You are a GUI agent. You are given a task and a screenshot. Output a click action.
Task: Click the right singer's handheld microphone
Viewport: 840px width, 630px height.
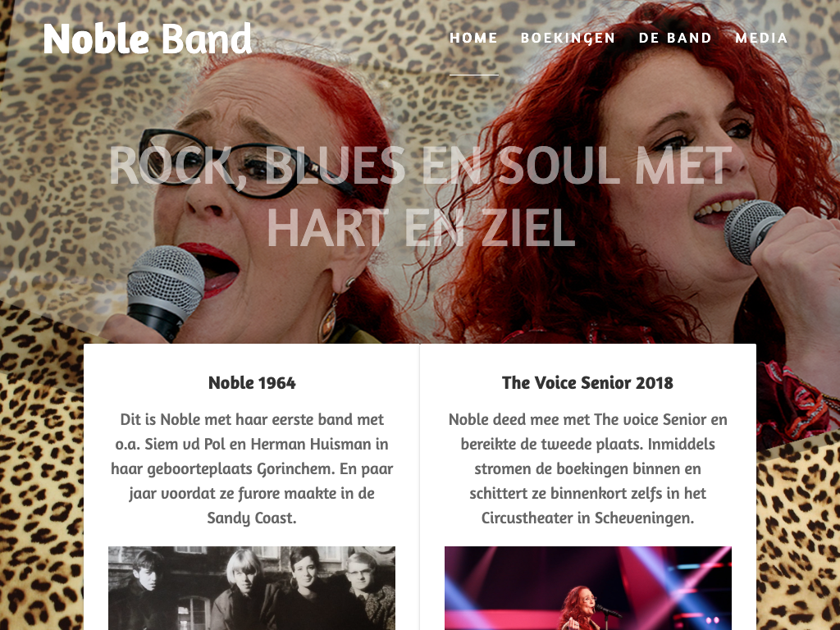753,230
